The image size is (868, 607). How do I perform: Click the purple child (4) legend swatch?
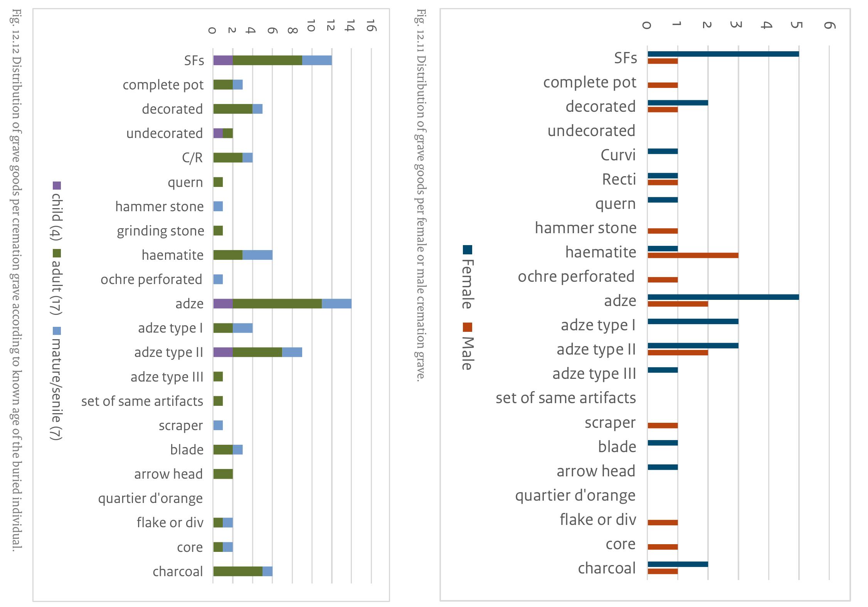click(57, 185)
